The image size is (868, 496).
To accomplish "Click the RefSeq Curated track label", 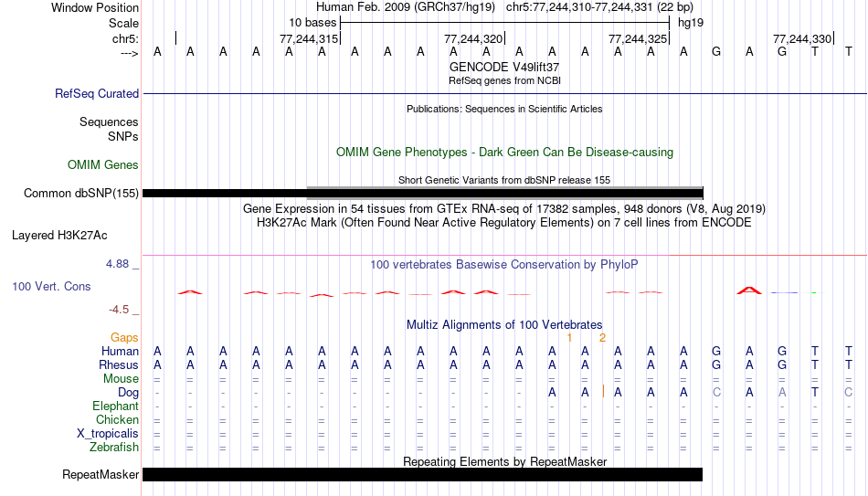I will click(x=96, y=93).
